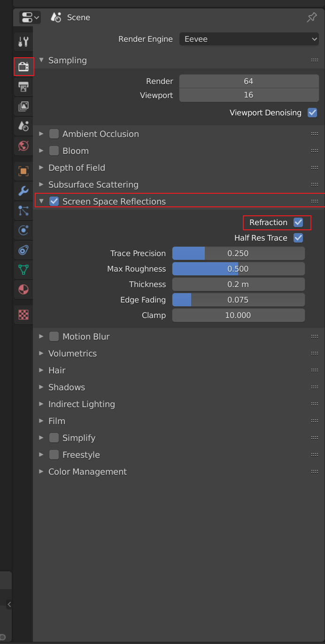Click the Scene datablock icon in header
The width and height of the screenshot is (325, 644).
(x=56, y=18)
